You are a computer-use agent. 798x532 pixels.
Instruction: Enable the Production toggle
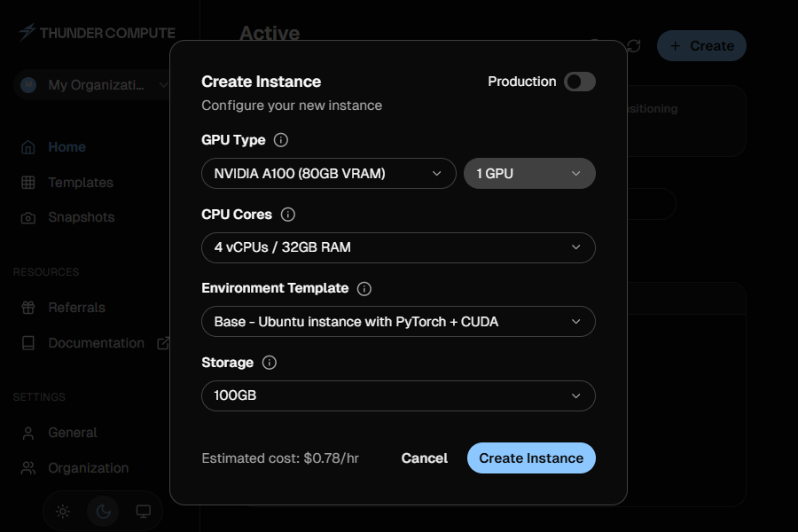tap(579, 81)
